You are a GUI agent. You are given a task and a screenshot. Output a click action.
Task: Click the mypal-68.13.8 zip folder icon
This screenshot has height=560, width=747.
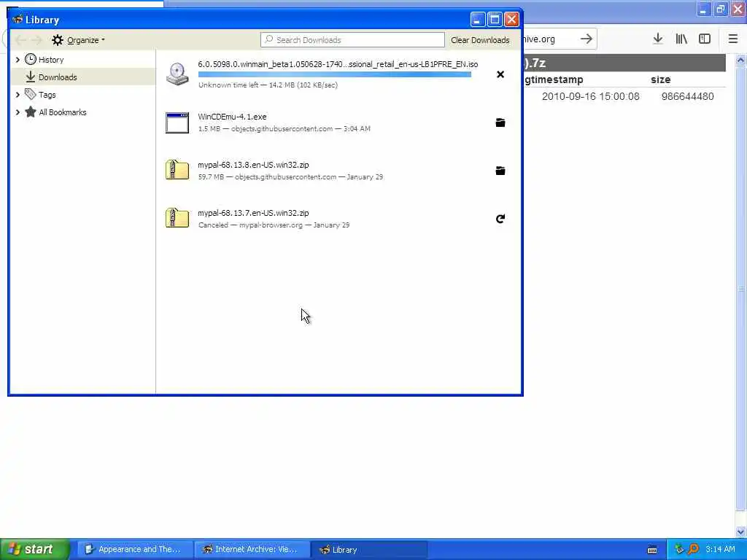177,170
